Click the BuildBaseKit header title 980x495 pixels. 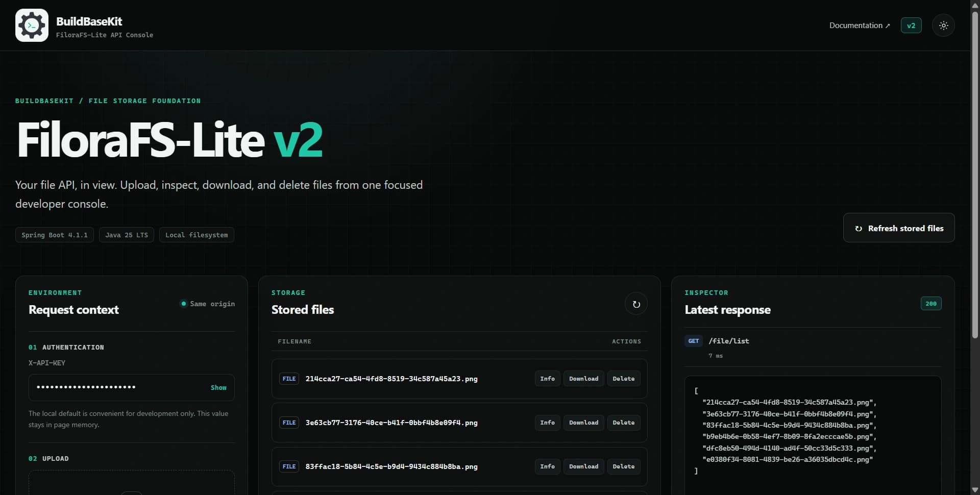click(x=89, y=21)
